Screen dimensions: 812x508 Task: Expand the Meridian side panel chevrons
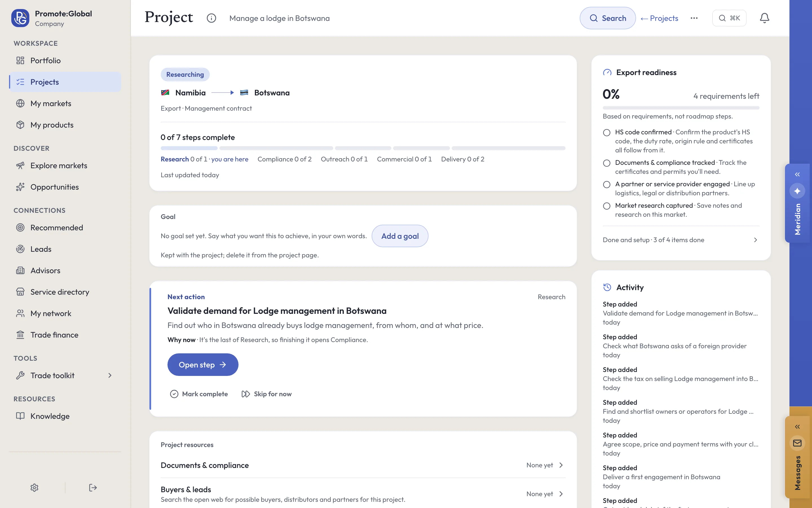pyautogui.click(x=797, y=174)
